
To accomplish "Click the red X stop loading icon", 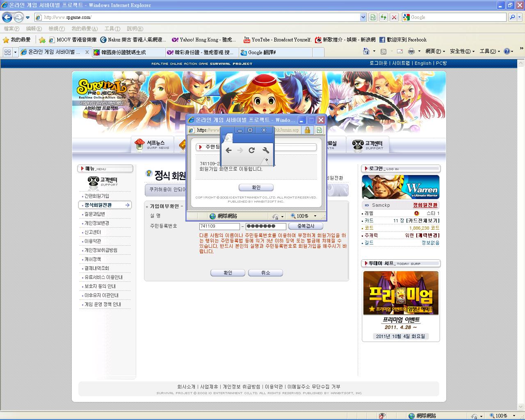I will (394, 17).
